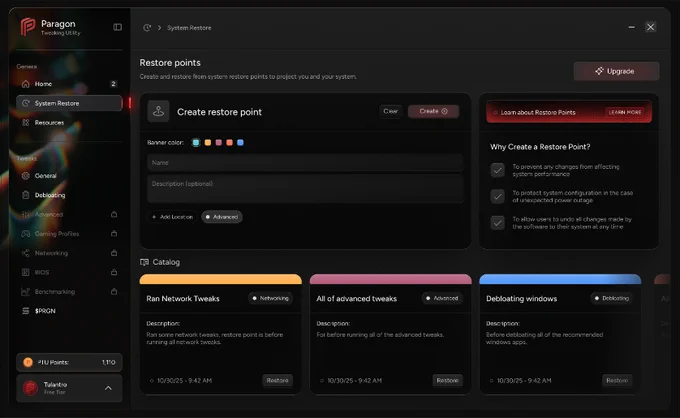Click the lock icon next to BIOS
The height and width of the screenshot is (418, 680).
[x=114, y=272]
